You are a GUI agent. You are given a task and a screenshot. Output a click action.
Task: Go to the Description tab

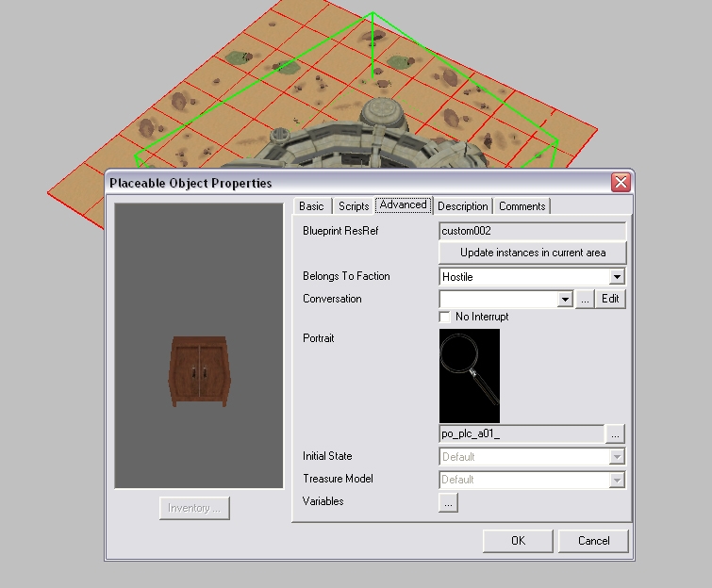coord(463,206)
